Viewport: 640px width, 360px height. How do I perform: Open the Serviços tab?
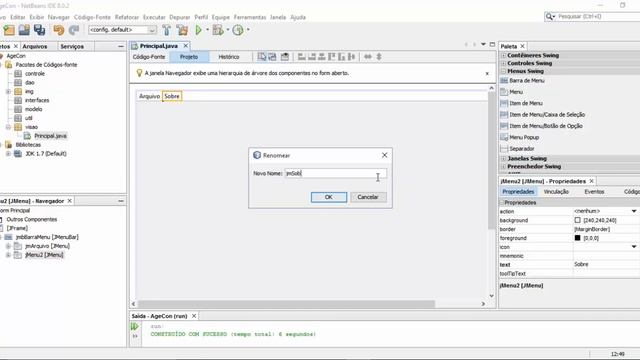tap(72, 47)
